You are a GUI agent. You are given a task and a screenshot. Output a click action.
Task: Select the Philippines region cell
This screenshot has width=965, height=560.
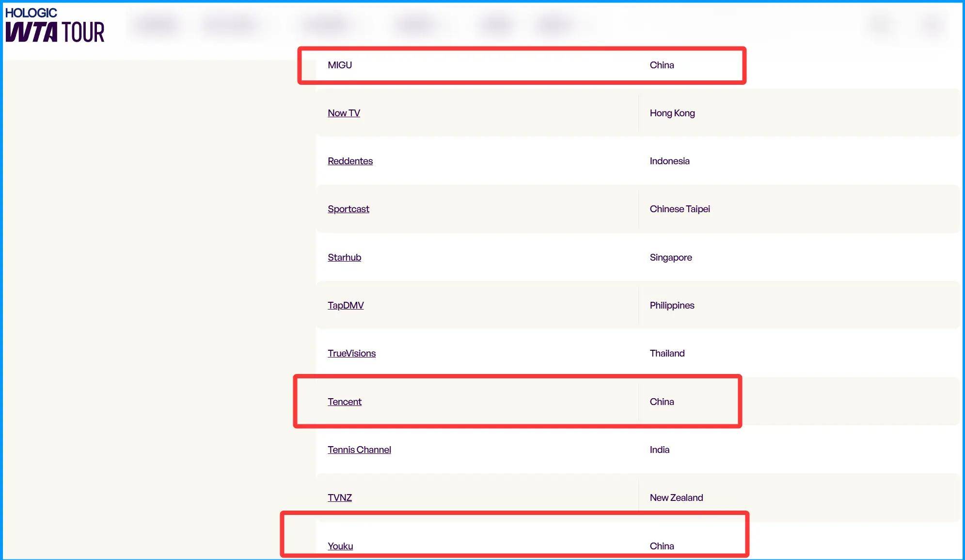click(x=672, y=305)
